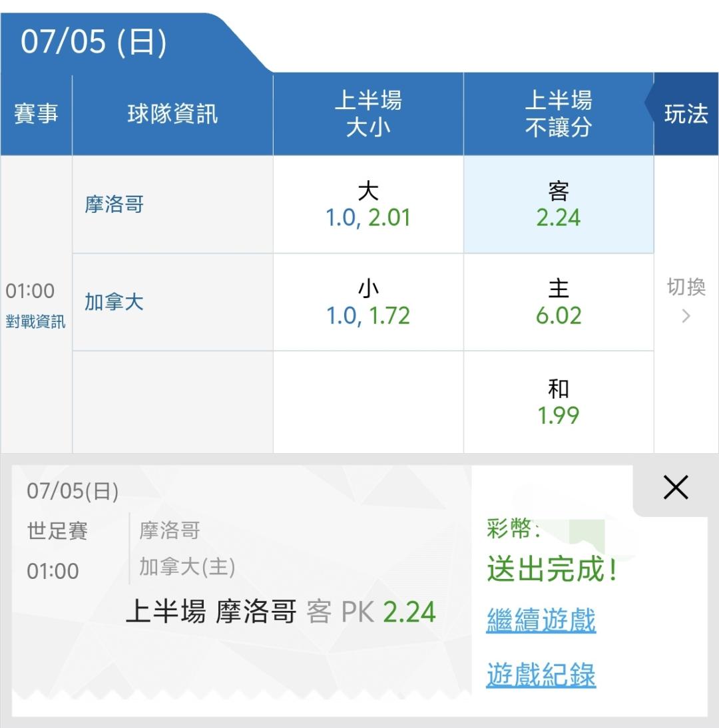Open 遊戲紀錄 game records link
The height and width of the screenshot is (728, 719).
click(541, 675)
